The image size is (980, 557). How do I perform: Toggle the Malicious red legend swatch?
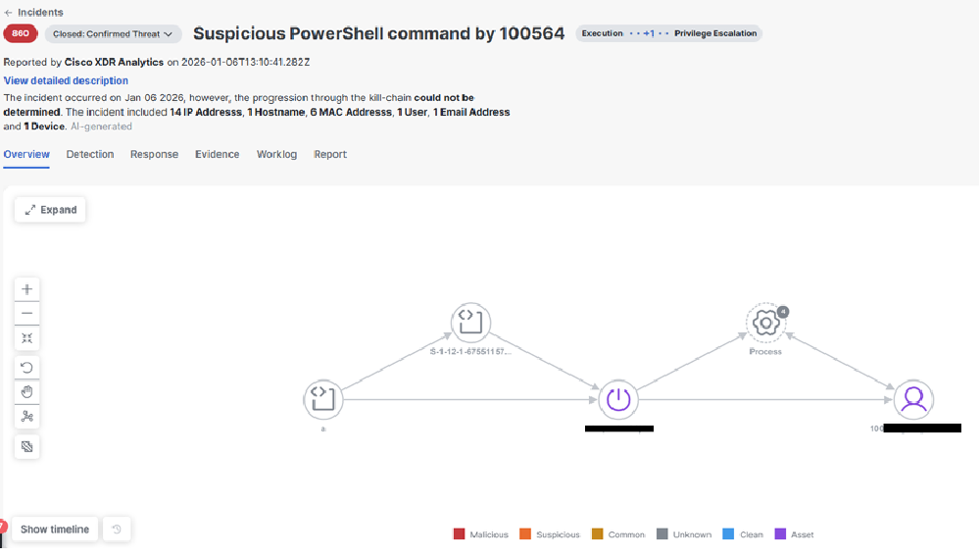point(459,534)
